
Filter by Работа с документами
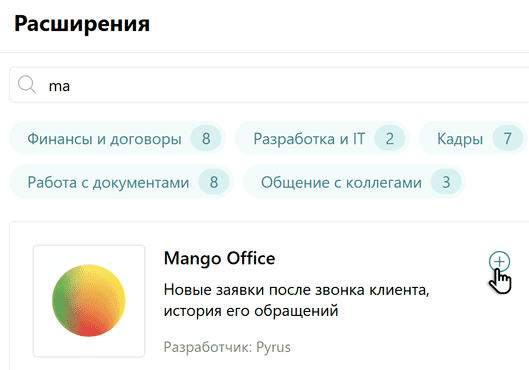121,182
